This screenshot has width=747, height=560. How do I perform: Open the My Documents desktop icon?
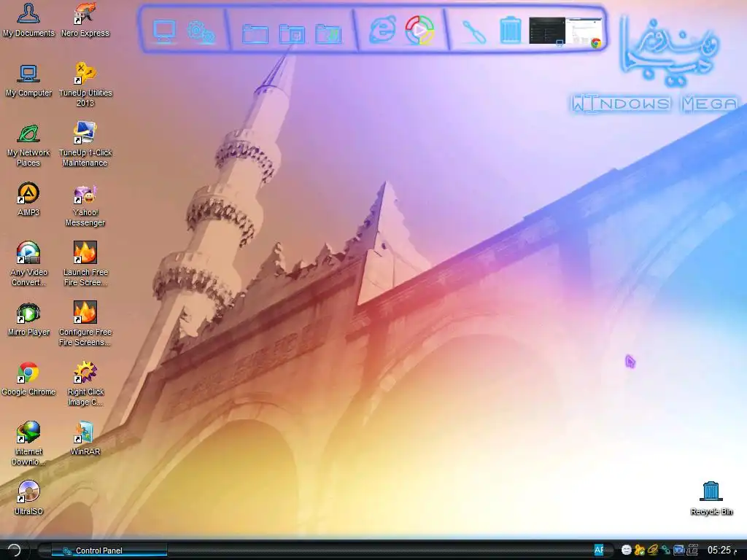click(x=28, y=19)
